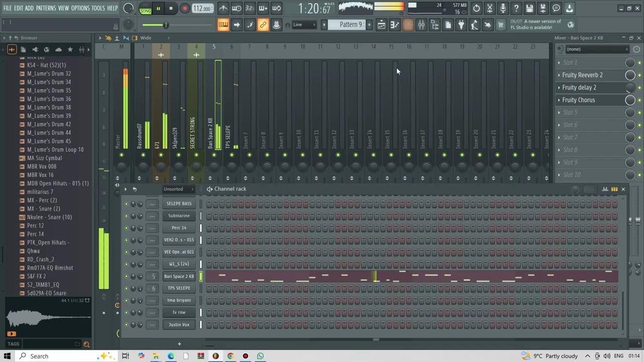Viewport: 644px width, 362px height.
Task: Open the Line snap dropdown
Action: (x=304, y=25)
